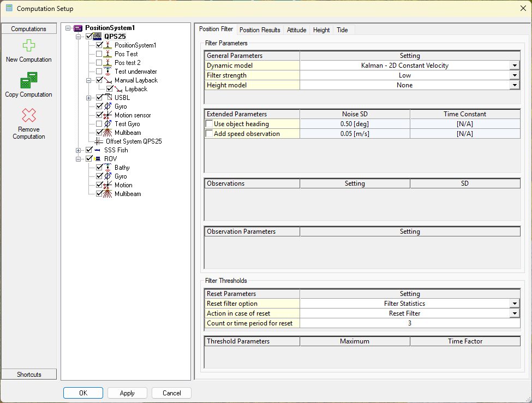Click the count or time period value field

click(409, 323)
